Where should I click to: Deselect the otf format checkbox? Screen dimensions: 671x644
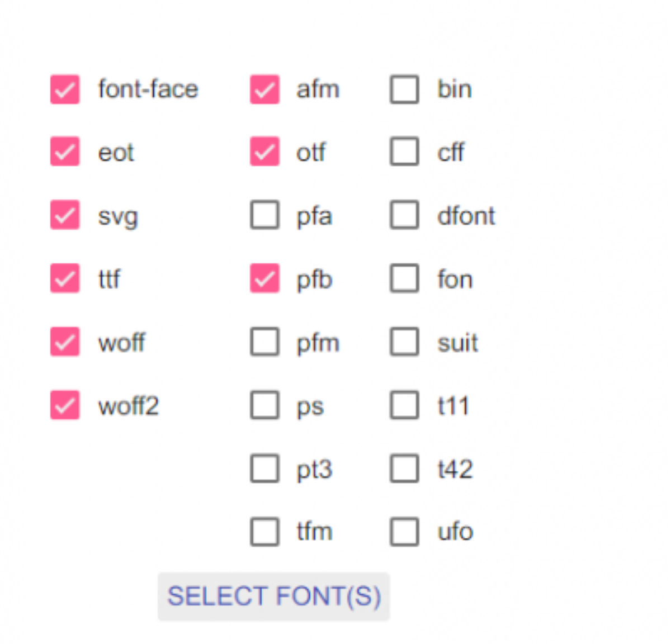(x=264, y=152)
